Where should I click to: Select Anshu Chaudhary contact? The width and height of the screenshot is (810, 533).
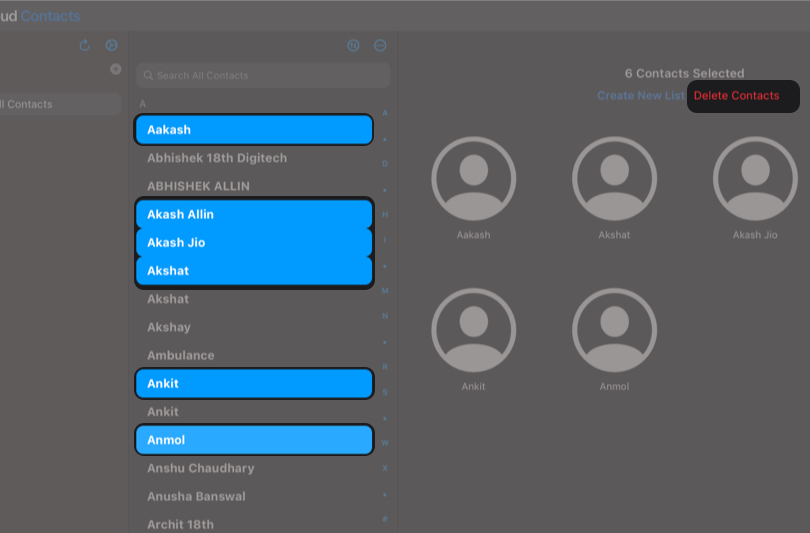tap(254, 468)
